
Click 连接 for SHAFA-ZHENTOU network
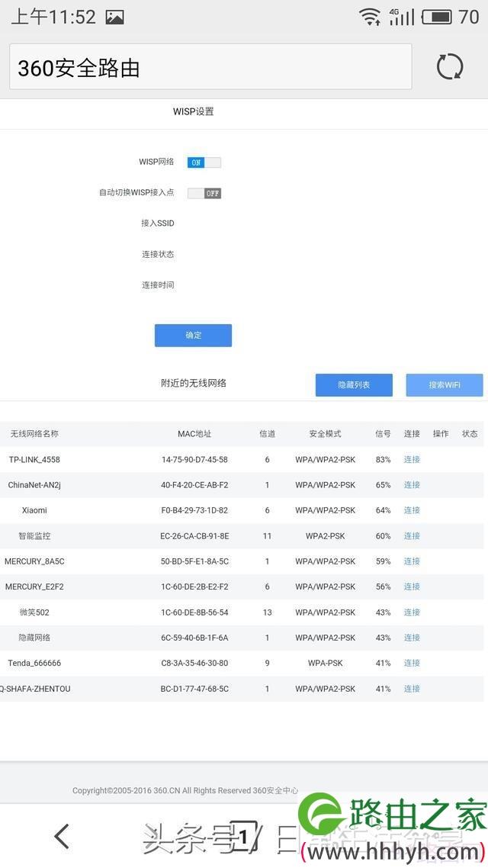(412, 689)
